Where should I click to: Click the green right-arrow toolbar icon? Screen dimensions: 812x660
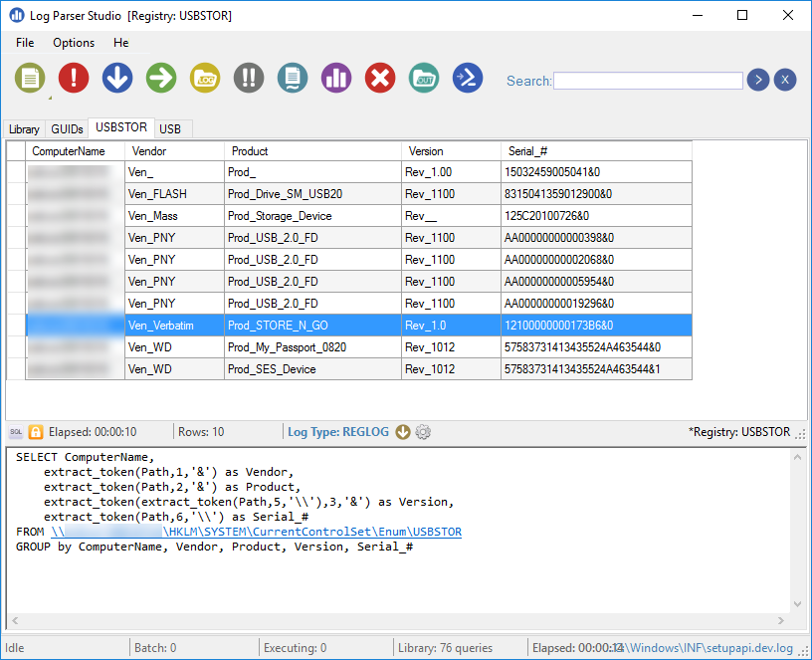(x=161, y=79)
